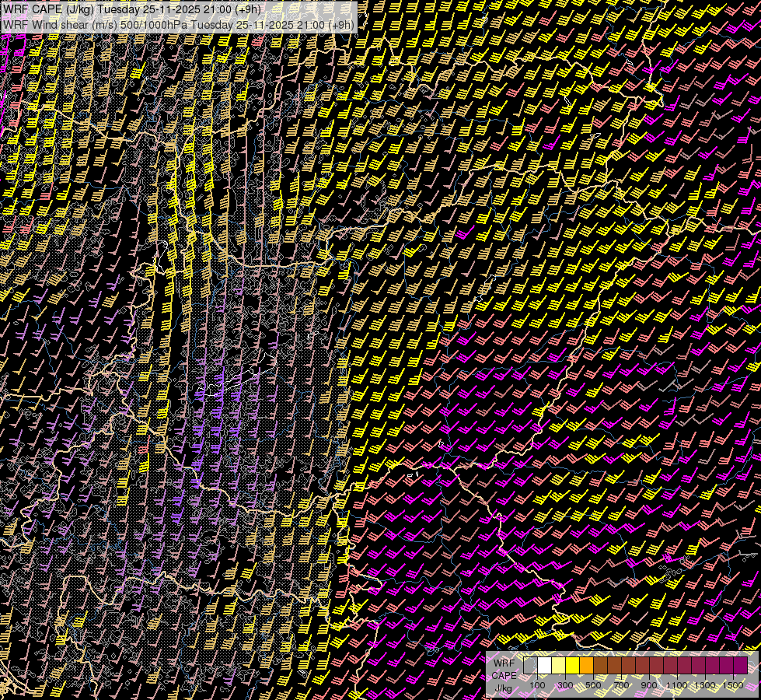Click the 300 legend tick label
761x700 pixels.
[565, 685]
